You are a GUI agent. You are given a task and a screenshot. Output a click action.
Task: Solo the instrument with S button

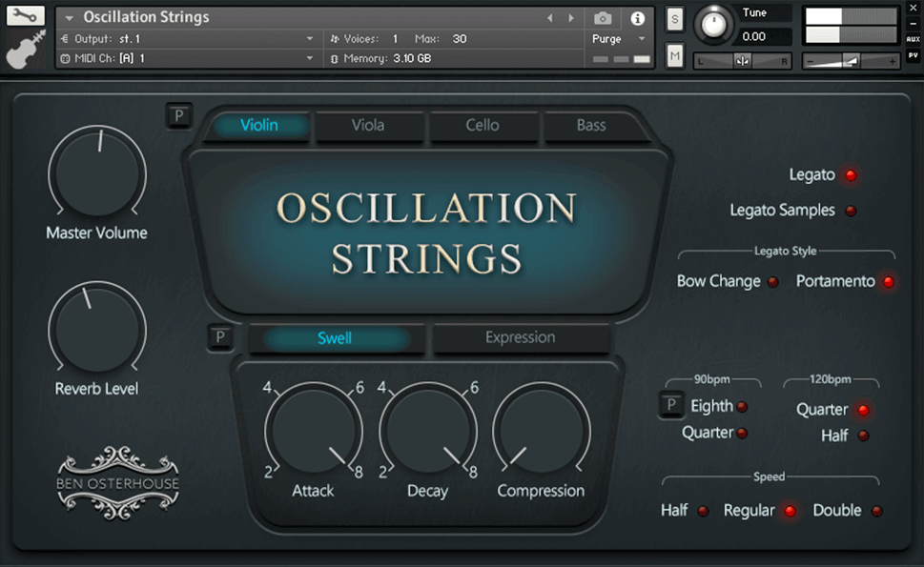(x=675, y=19)
